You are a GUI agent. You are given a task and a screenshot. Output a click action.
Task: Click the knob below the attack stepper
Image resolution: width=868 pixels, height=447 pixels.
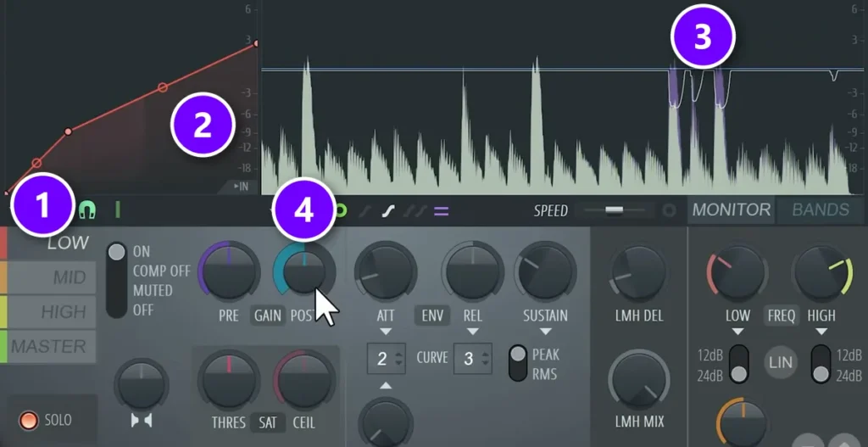tap(386, 424)
